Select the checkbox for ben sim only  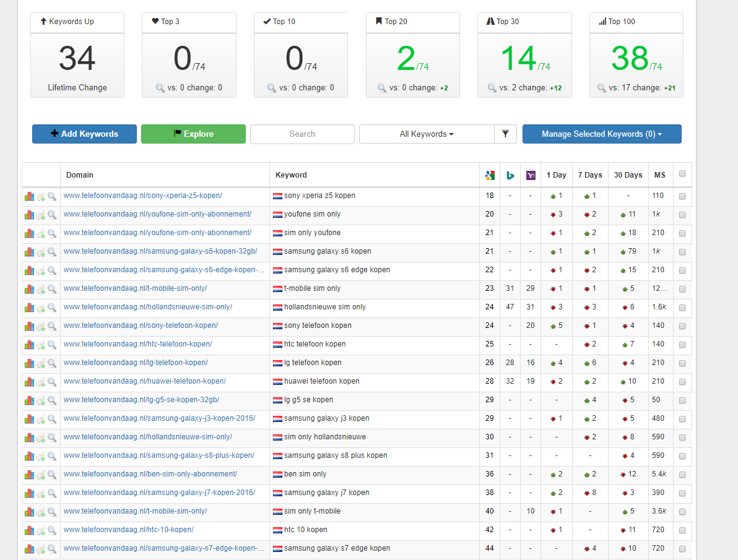[682, 475]
